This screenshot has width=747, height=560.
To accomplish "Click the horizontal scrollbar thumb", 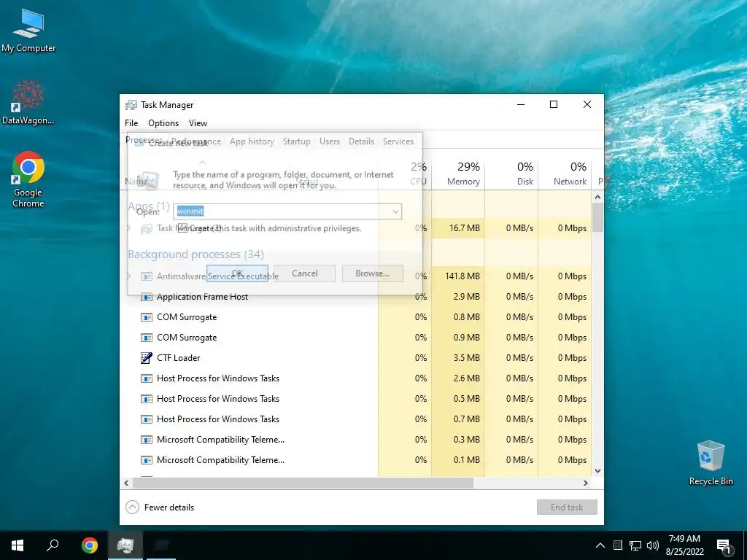I will pyautogui.click(x=303, y=483).
